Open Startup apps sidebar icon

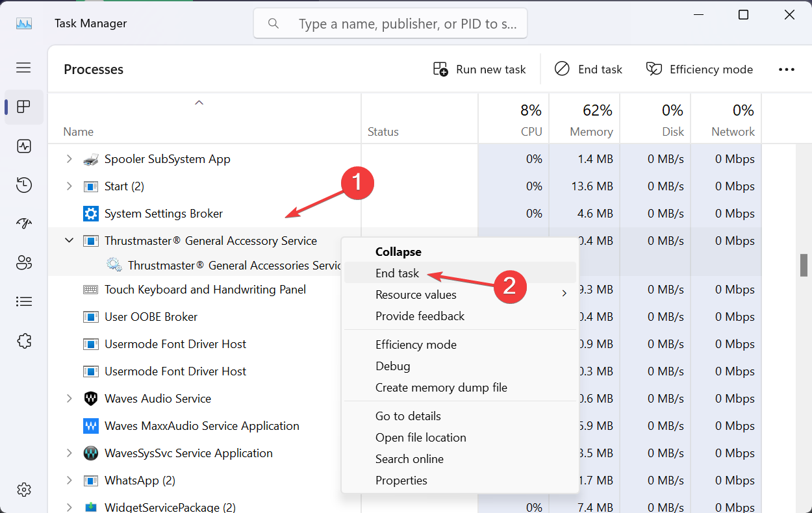24,224
